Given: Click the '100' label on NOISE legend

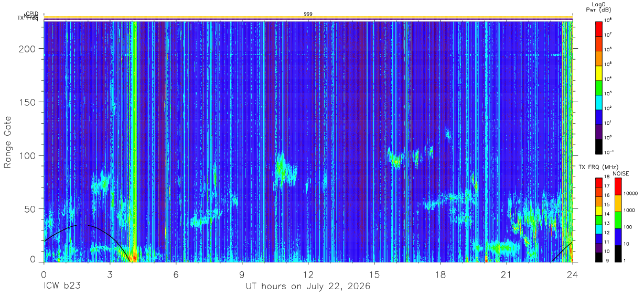Looking at the screenshot, I should pyautogui.click(x=628, y=227).
